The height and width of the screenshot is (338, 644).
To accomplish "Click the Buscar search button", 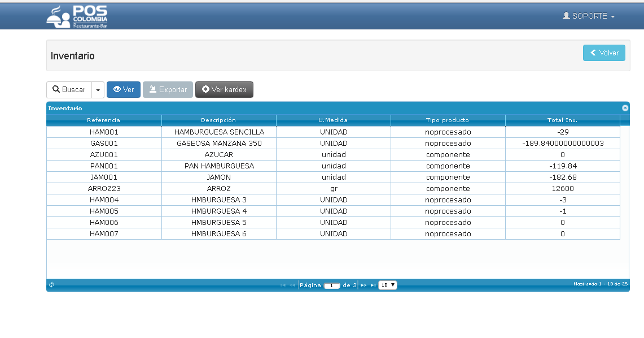I will pyautogui.click(x=69, y=90).
